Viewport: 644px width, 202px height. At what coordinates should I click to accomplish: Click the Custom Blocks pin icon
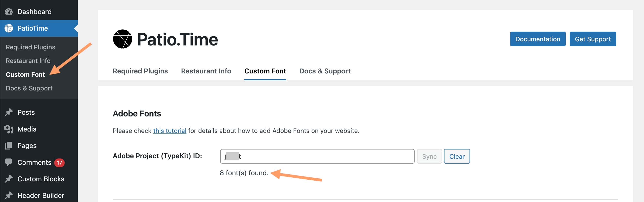pos(9,179)
